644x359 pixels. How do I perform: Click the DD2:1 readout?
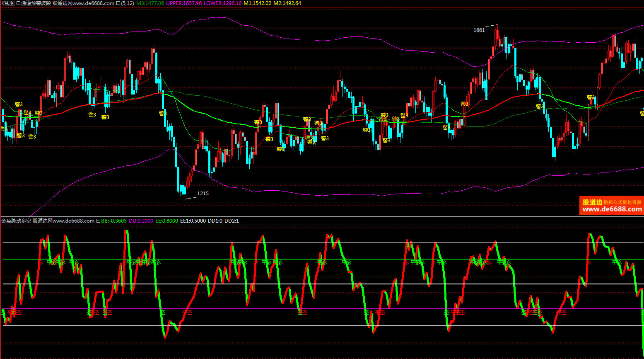coord(232,221)
